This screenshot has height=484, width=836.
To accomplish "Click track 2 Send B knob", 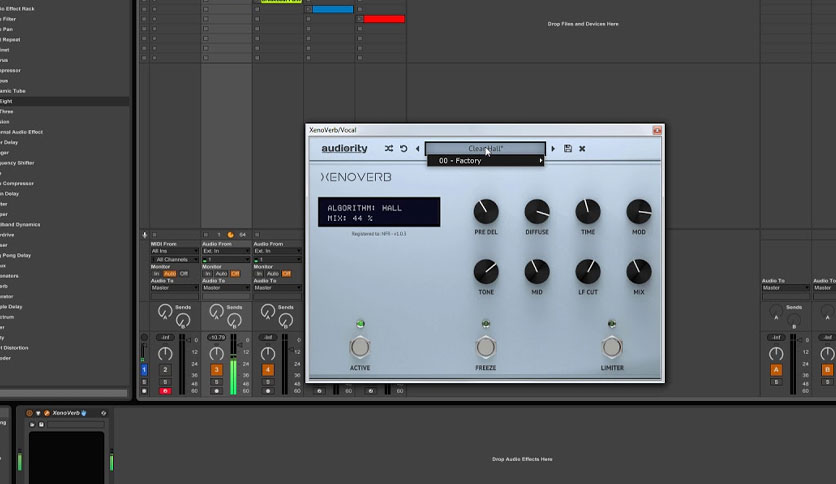I will pyautogui.click(x=183, y=320).
